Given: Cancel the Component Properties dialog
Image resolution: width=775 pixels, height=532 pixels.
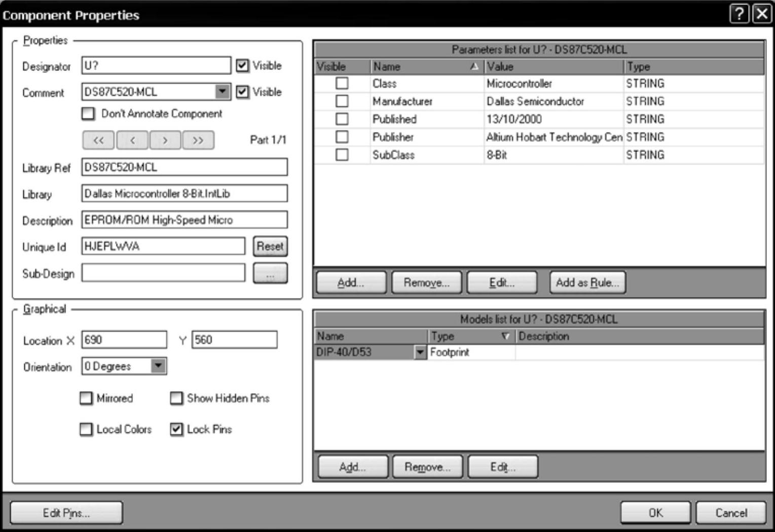Looking at the screenshot, I should pos(731,513).
